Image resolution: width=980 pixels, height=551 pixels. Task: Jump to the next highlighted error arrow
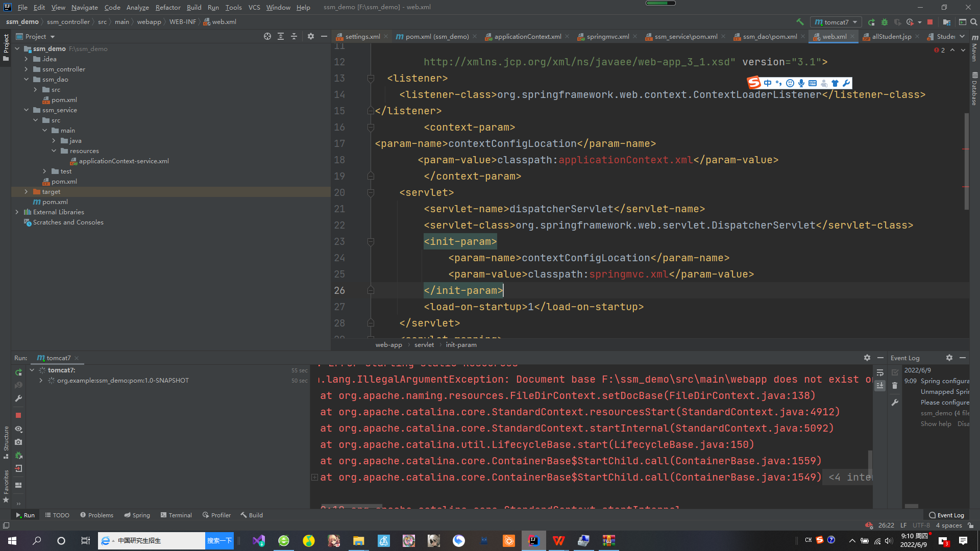tap(963, 50)
